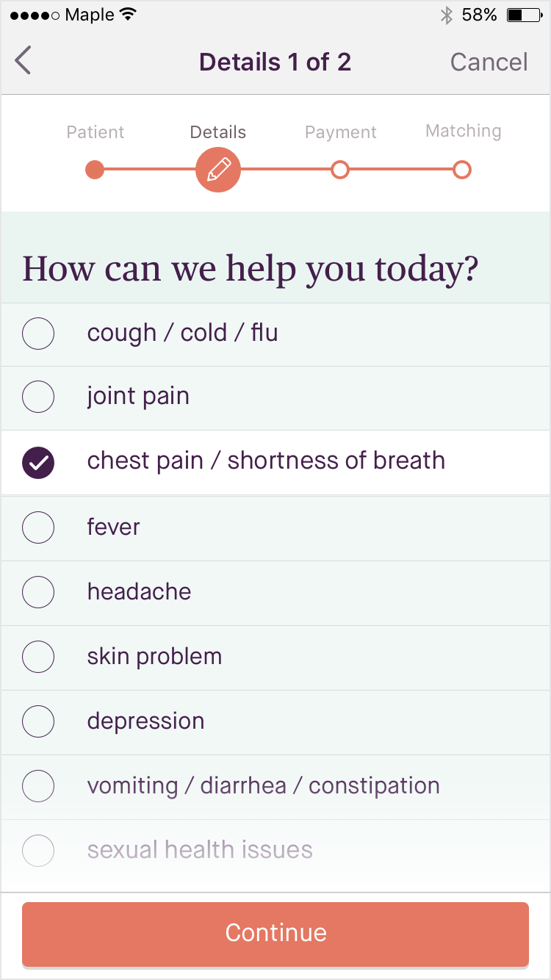Choose vomiting / diarrhea / constipation
The height and width of the screenshot is (980, 551).
[x=38, y=786]
